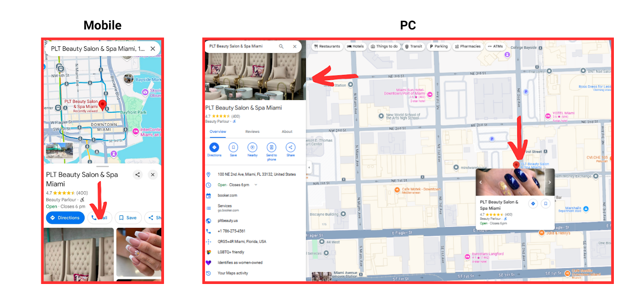This screenshot has height=302, width=644.
Task: Click the round Share icon in PC panel
Action: tap(291, 147)
